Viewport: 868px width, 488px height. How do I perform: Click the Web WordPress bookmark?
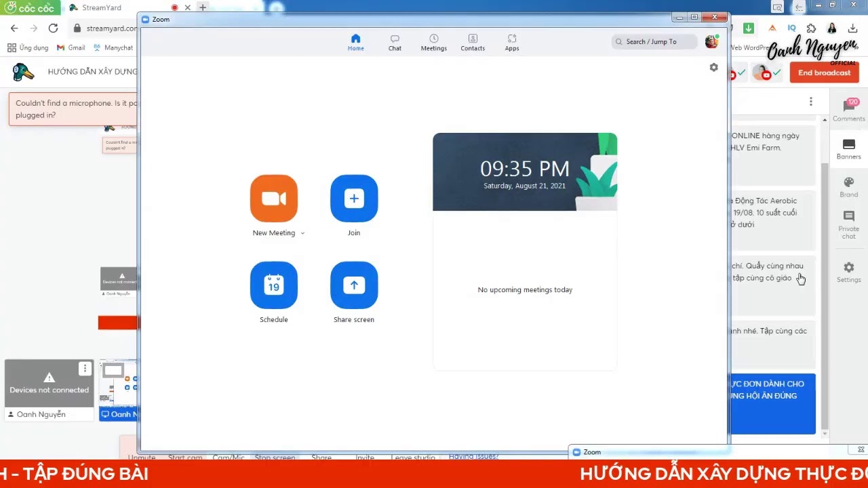click(x=750, y=47)
